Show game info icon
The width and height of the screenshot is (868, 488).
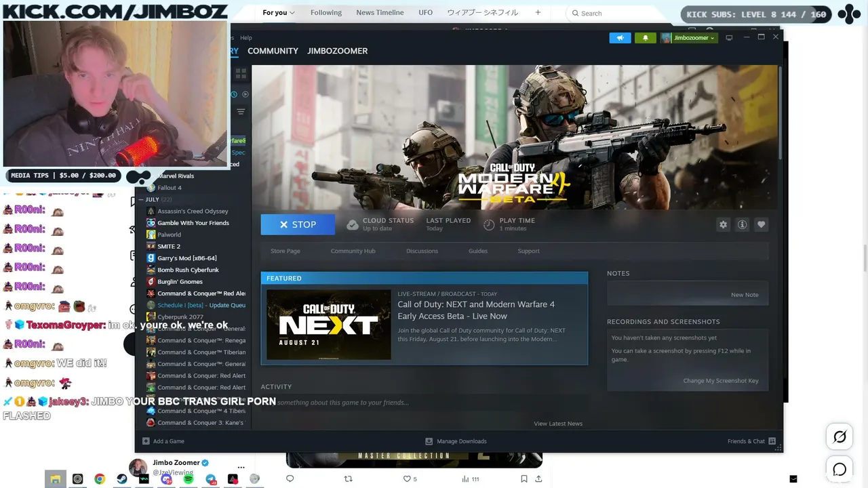coord(742,224)
